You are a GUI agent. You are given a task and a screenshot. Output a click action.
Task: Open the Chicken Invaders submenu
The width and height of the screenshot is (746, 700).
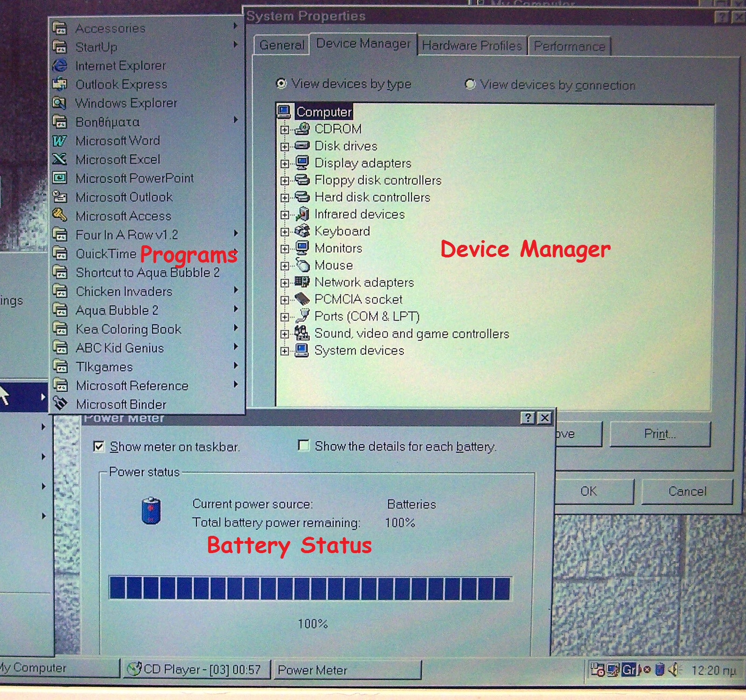(147, 291)
